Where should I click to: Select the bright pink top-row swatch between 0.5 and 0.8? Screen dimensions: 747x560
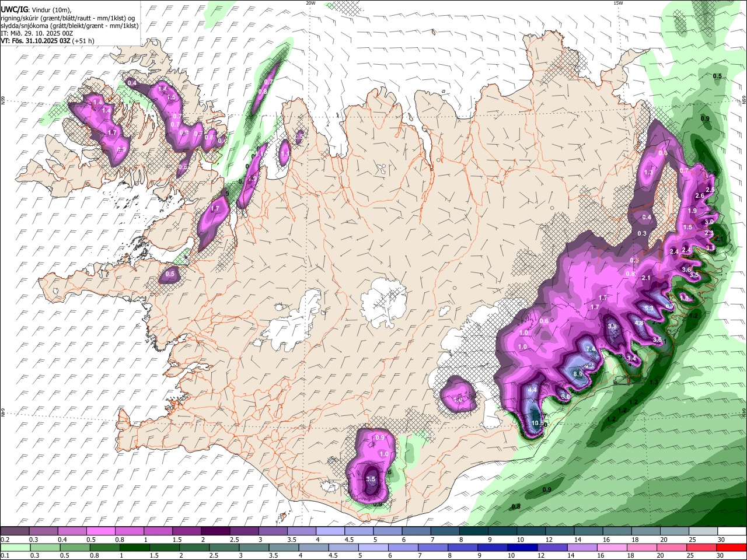pos(102,531)
